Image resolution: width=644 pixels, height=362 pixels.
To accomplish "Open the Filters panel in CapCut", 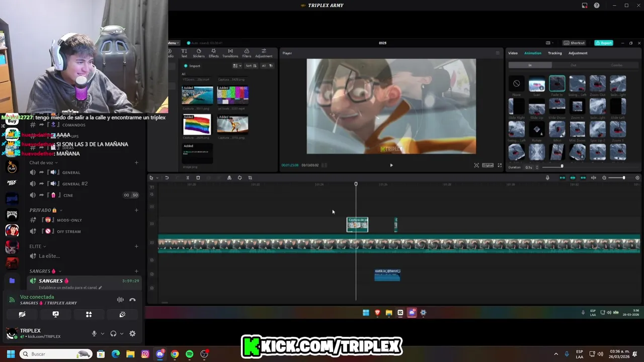I will coord(247,53).
